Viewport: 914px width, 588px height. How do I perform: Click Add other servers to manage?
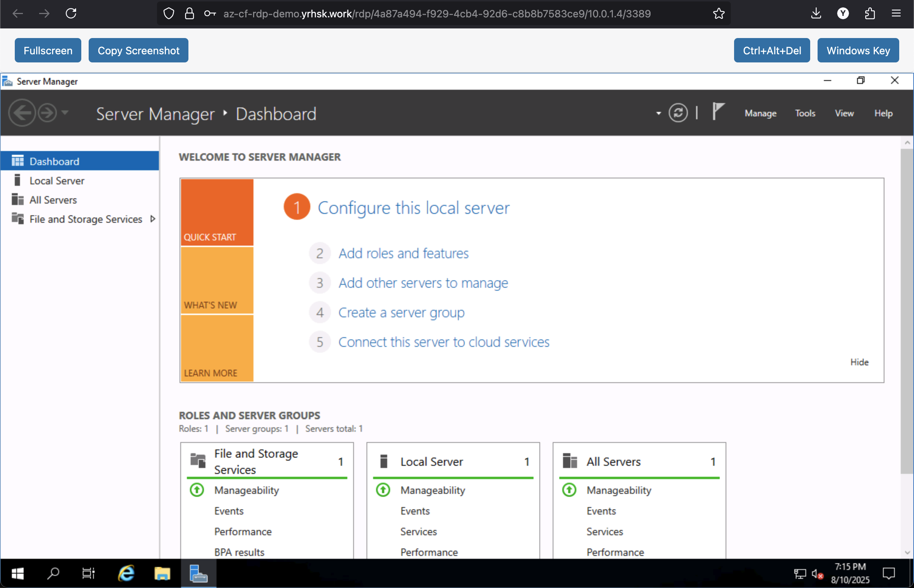tap(423, 283)
